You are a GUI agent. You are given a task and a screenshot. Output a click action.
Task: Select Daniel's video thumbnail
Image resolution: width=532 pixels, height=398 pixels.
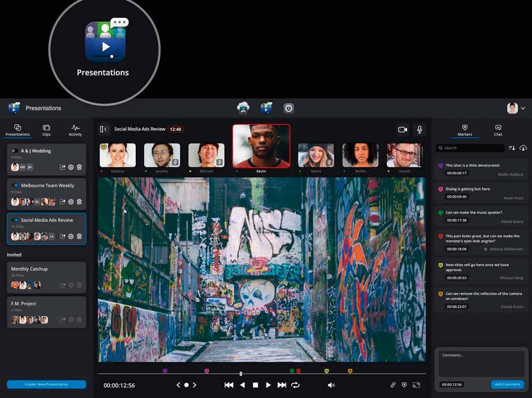(x=404, y=155)
